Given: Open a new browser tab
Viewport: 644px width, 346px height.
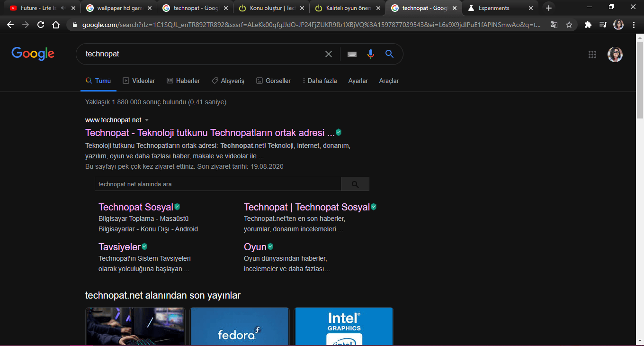Looking at the screenshot, I should pyautogui.click(x=549, y=8).
